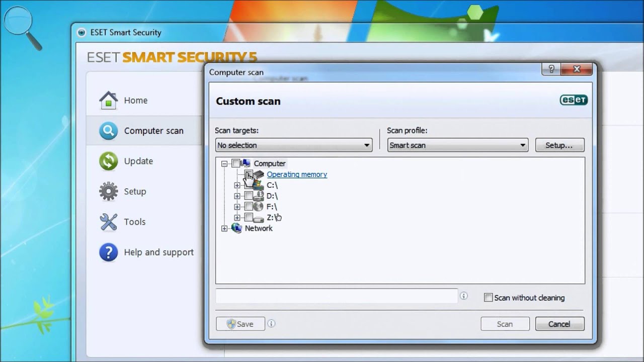
Task: Click the Help and support question icon
Action: 109,252
